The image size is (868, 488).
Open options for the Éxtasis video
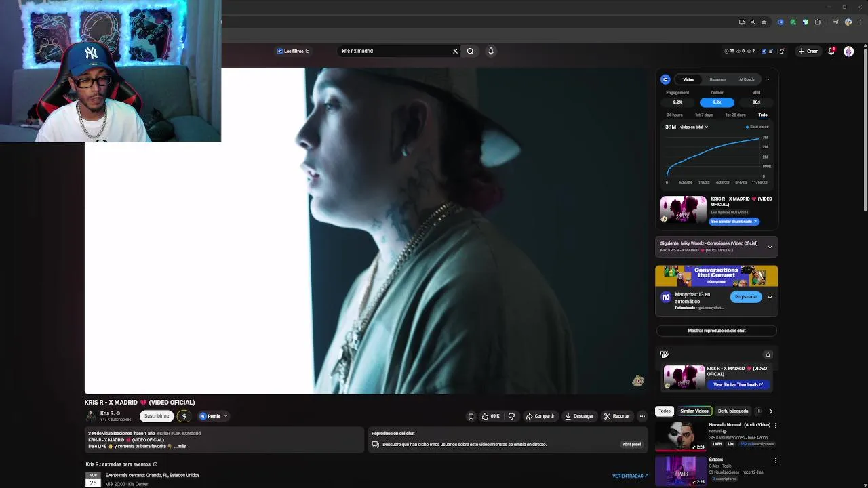tap(775, 460)
